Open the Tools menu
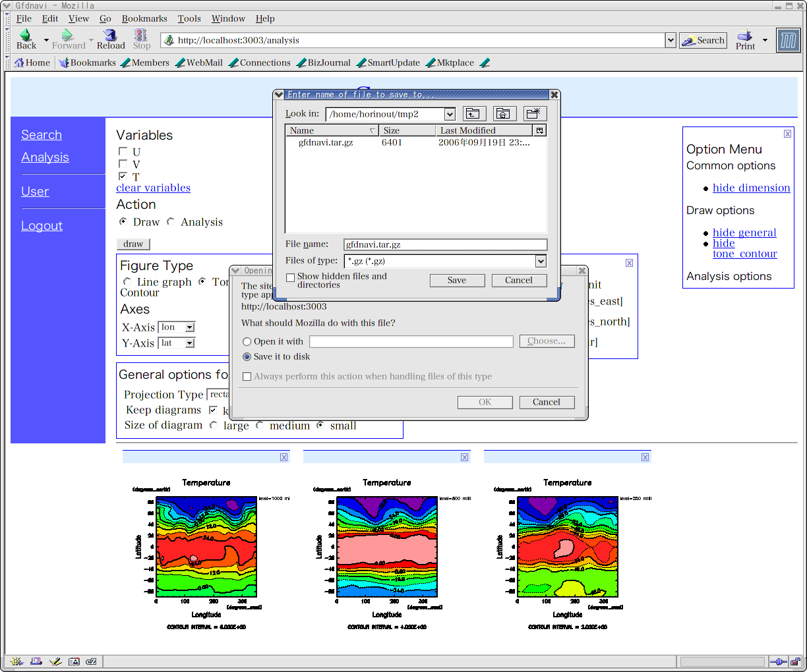This screenshot has width=807, height=672. tap(189, 18)
